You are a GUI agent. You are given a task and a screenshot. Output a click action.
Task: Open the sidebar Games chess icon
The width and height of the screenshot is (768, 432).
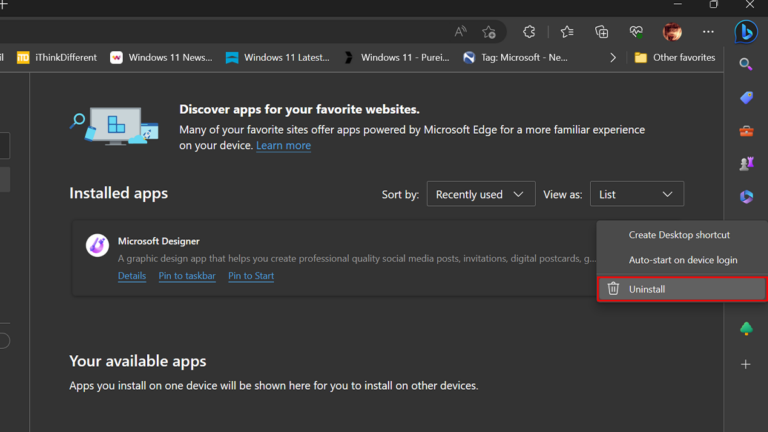746,164
